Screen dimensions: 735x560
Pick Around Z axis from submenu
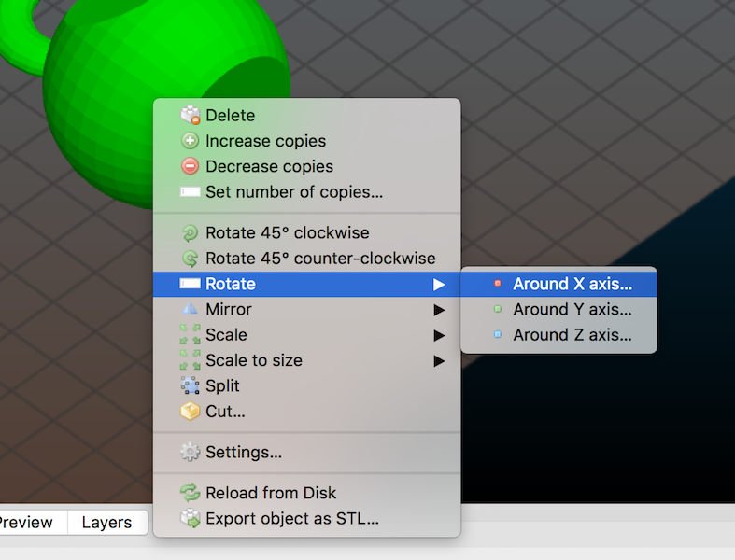coord(572,334)
